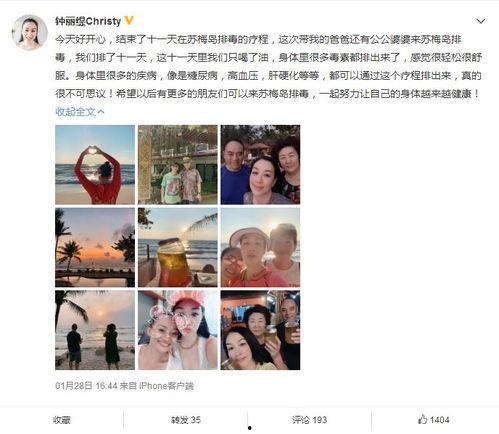Open the post options chevron at top right
This screenshot has width=499, height=434.
tap(480, 21)
